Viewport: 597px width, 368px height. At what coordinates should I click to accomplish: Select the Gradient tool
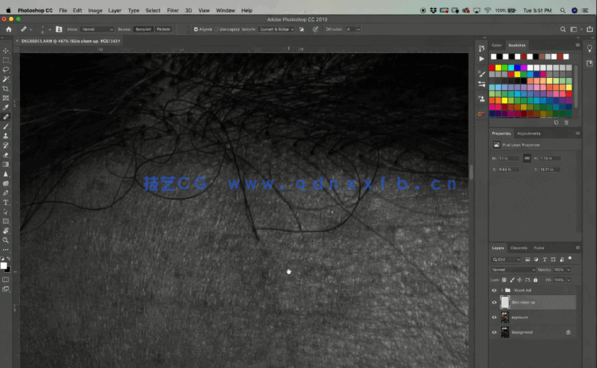pos(6,164)
